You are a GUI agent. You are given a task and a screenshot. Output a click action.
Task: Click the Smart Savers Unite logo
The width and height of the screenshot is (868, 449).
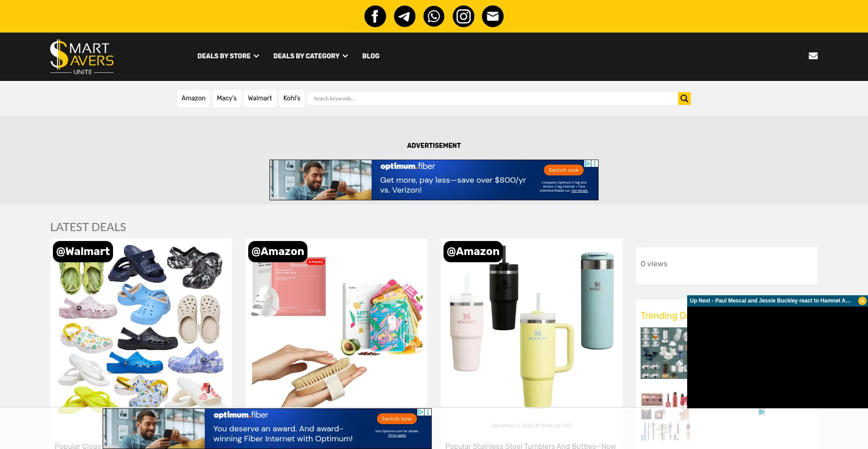point(82,57)
